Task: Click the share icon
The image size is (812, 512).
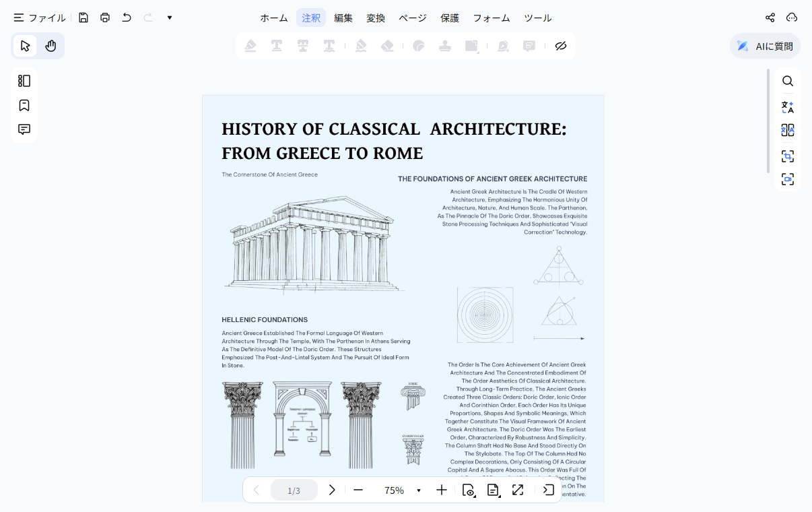Action: tap(770, 18)
